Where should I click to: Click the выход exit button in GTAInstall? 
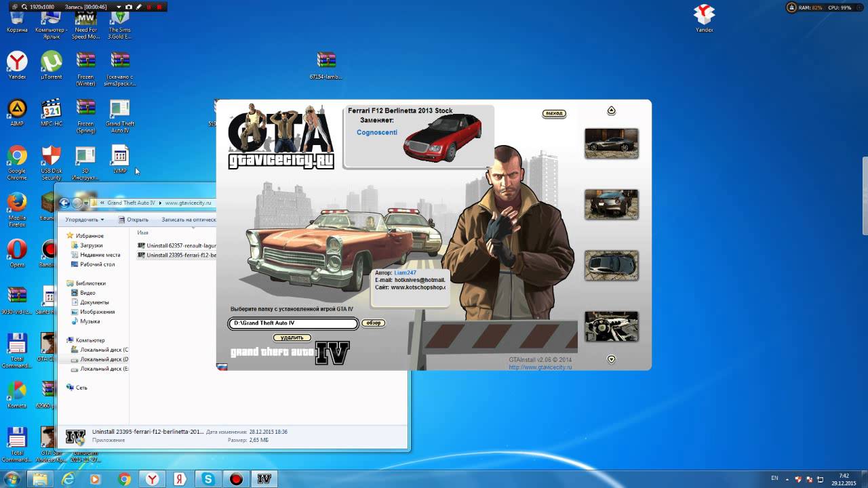point(554,113)
